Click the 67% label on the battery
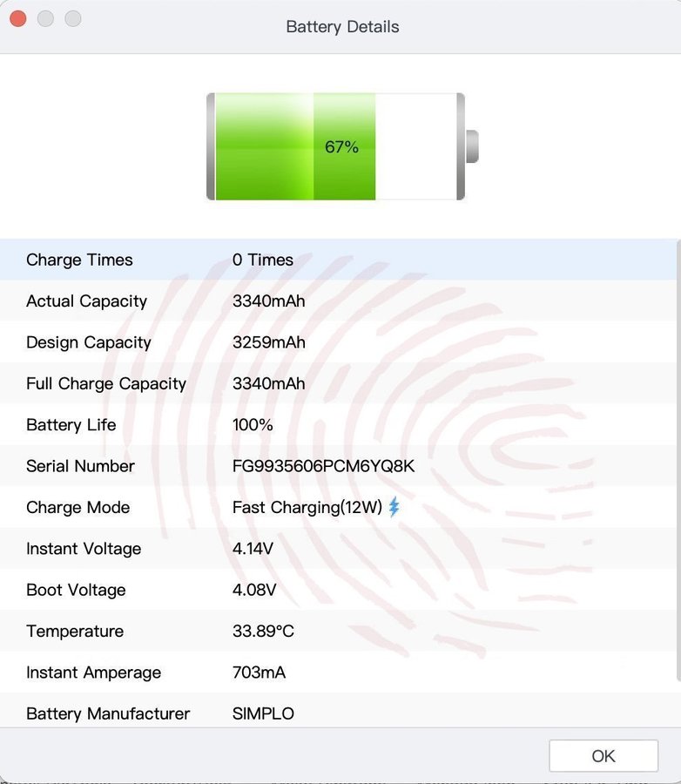681x784 pixels. click(341, 147)
